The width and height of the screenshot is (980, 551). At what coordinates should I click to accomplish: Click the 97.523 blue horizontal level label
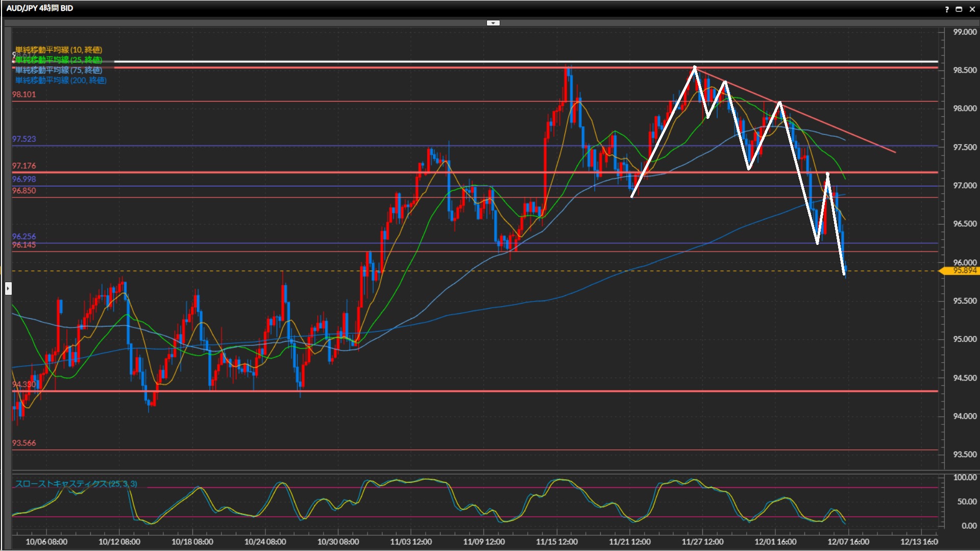(x=24, y=139)
